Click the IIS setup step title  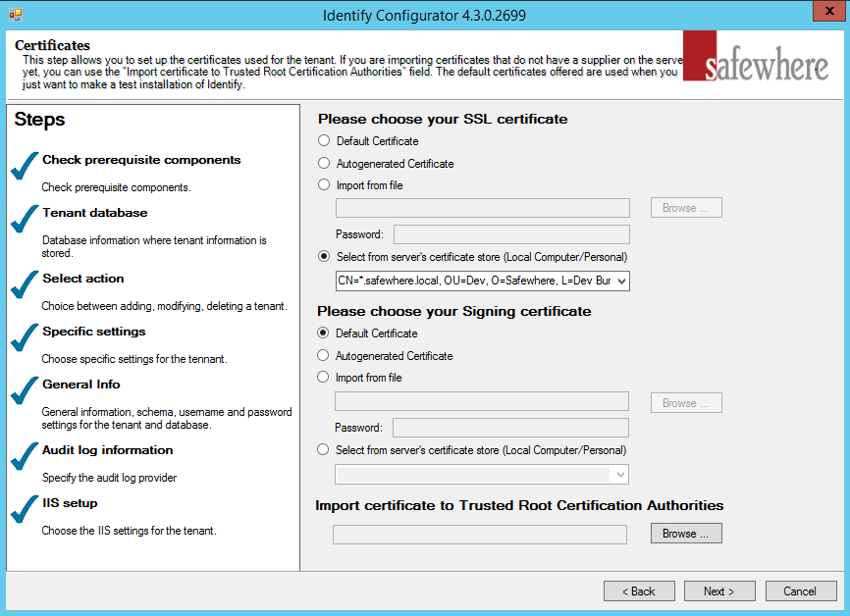pyautogui.click(x=70, y=503)
